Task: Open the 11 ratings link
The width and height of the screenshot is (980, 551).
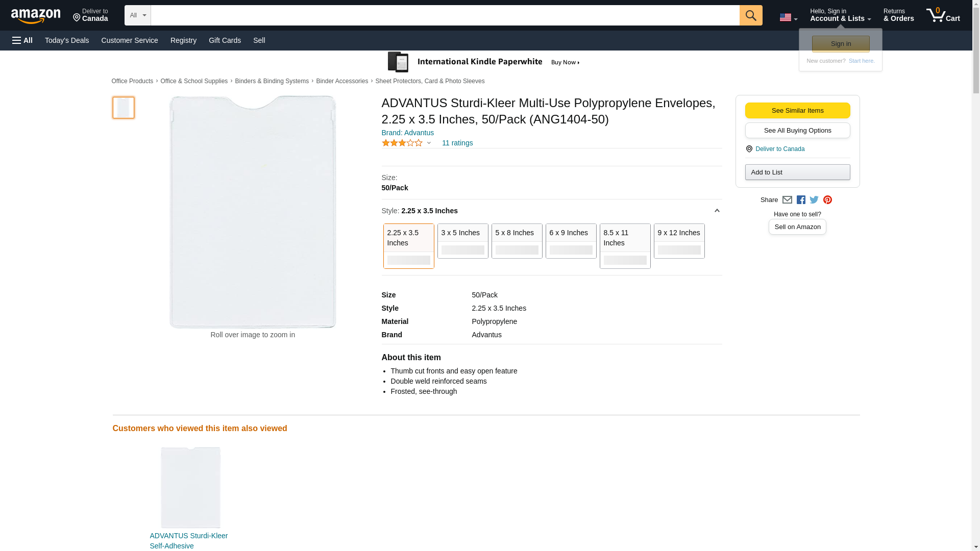Action: [457, 143]
